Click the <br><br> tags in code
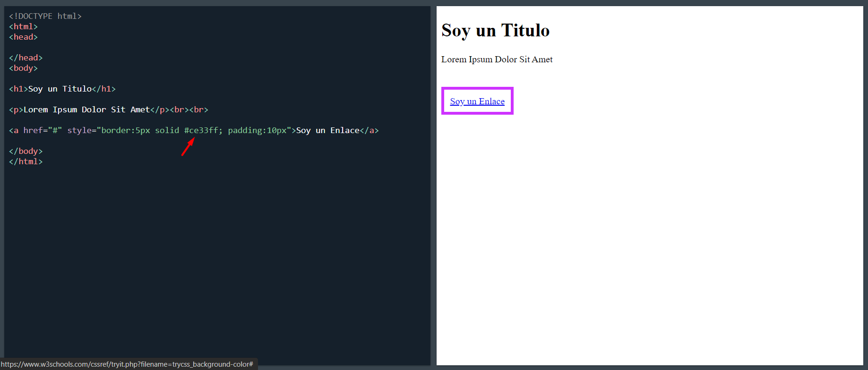Screen dimensions: 868x370 pyautogui.click(x=189, y=109)
